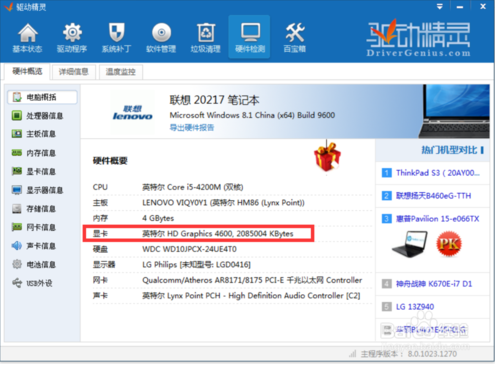Viewport: 495px width, 365px height.
Task: Minimize the 驱动精灵 window
Action: (460, 7)
